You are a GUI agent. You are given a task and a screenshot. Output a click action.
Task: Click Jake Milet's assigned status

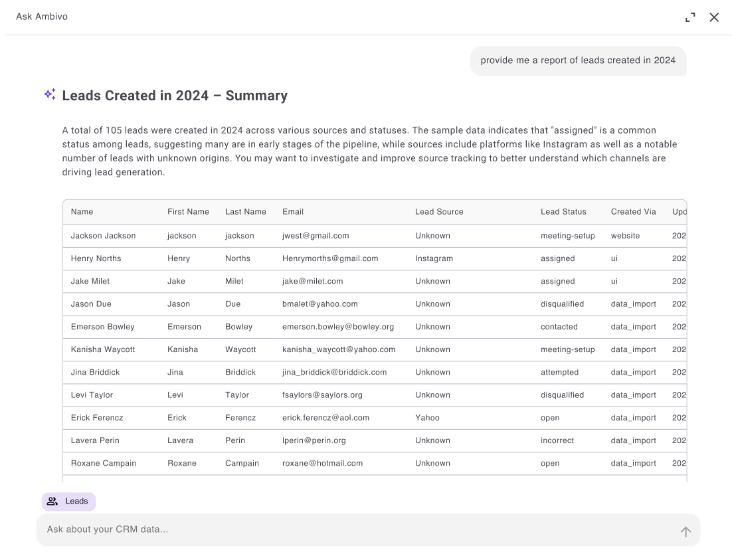(x=558, y=282)
